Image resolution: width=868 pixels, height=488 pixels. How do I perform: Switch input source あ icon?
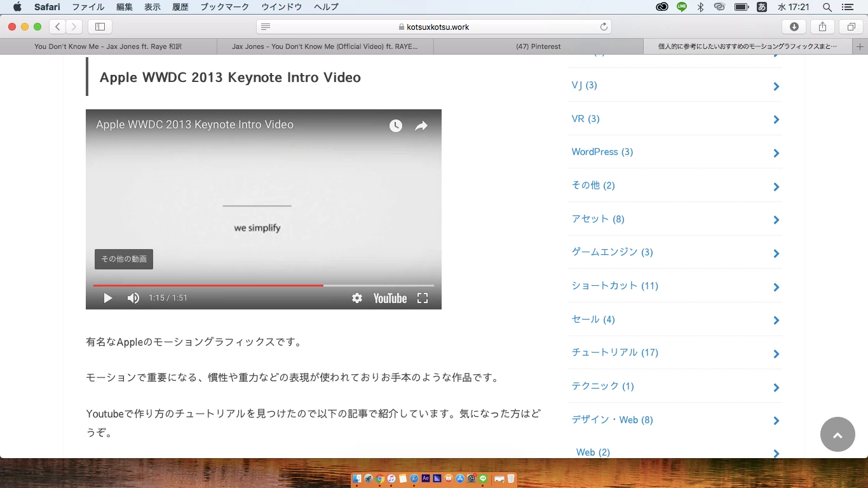coord(761,7)
